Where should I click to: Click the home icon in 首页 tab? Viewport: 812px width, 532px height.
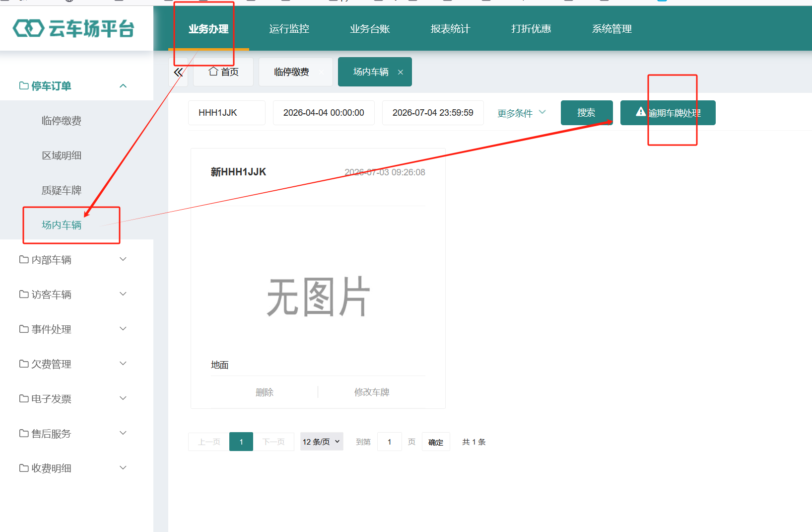click(213, 72)
